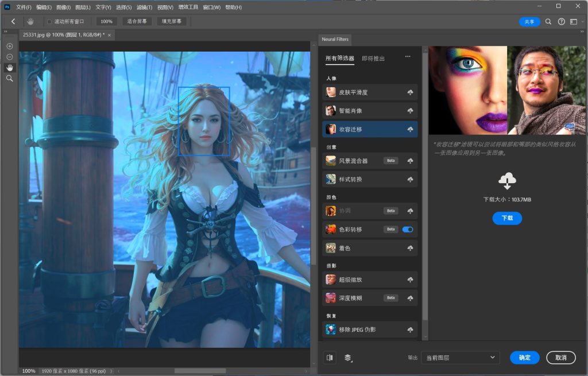Open the search icon at top right
588x376 pixels.
point(548,22)
